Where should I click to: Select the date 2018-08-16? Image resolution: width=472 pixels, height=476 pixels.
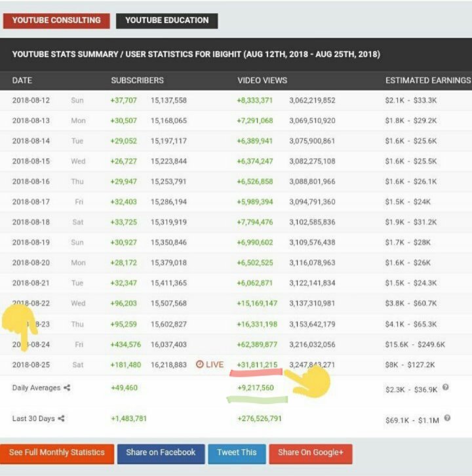(31, 182)
